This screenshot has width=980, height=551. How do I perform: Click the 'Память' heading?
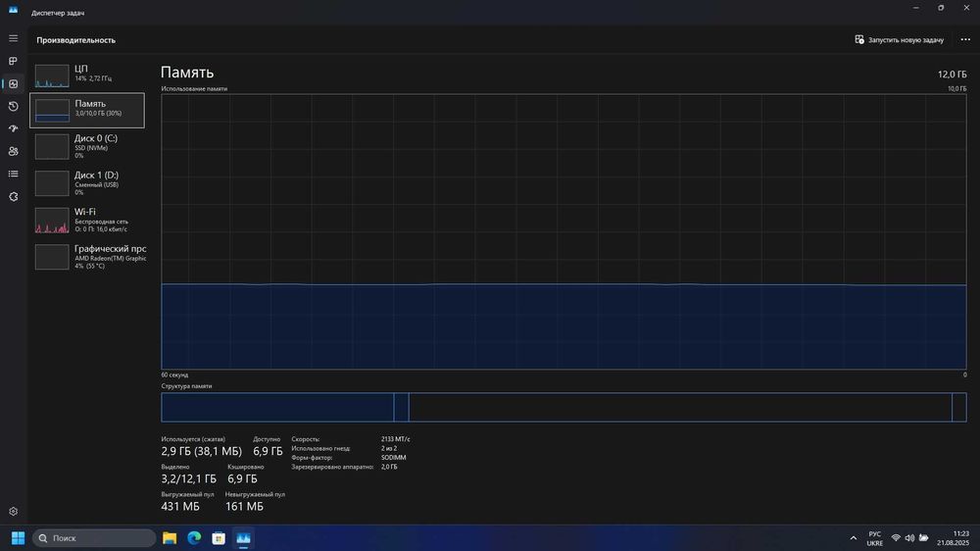pyautogui.click(x=187, y=73)
